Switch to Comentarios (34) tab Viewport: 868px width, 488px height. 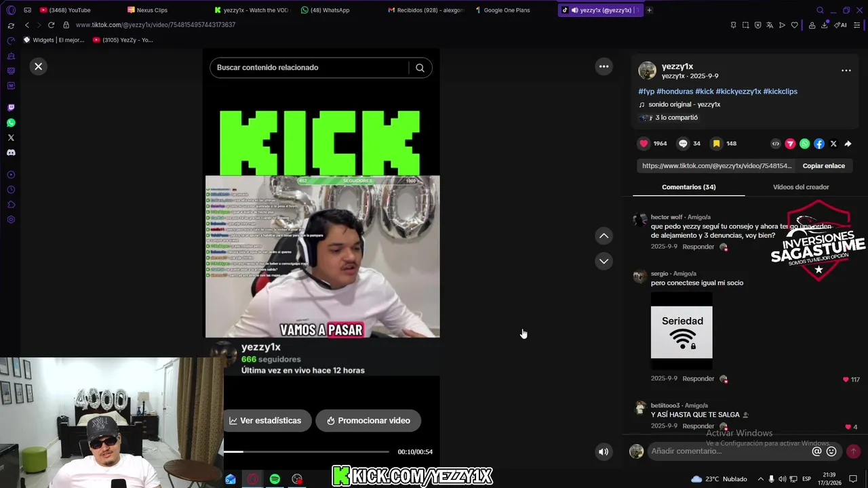[x=689, y=187]
